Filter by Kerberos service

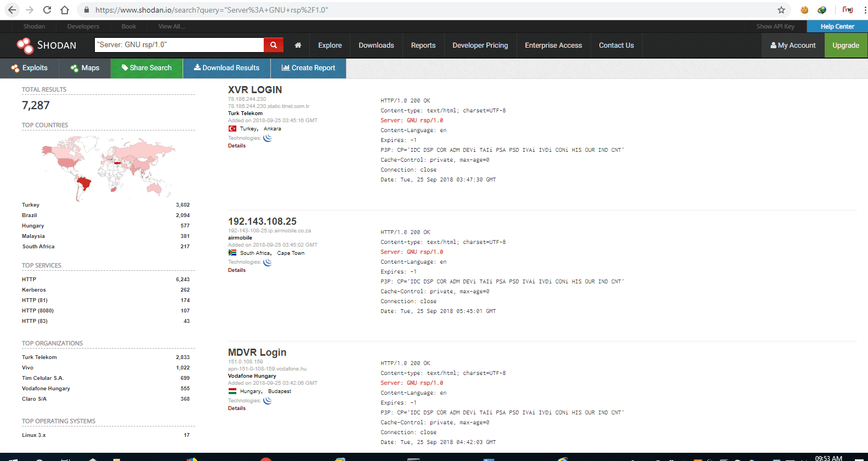coord(34,290)
